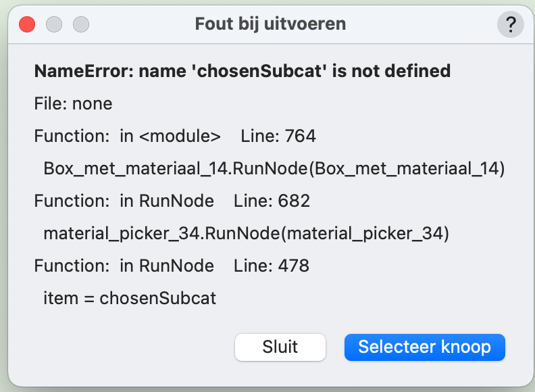The height and width of the screenshot is (392, 535).
Task: Click the 'Line: 478' text
Action: coord(272,266)
